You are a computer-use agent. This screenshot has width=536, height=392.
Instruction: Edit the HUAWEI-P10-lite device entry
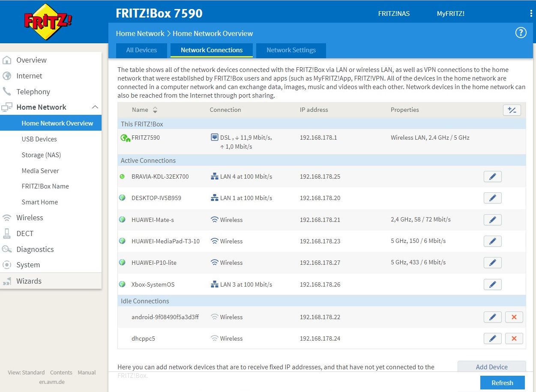(493, 263)
